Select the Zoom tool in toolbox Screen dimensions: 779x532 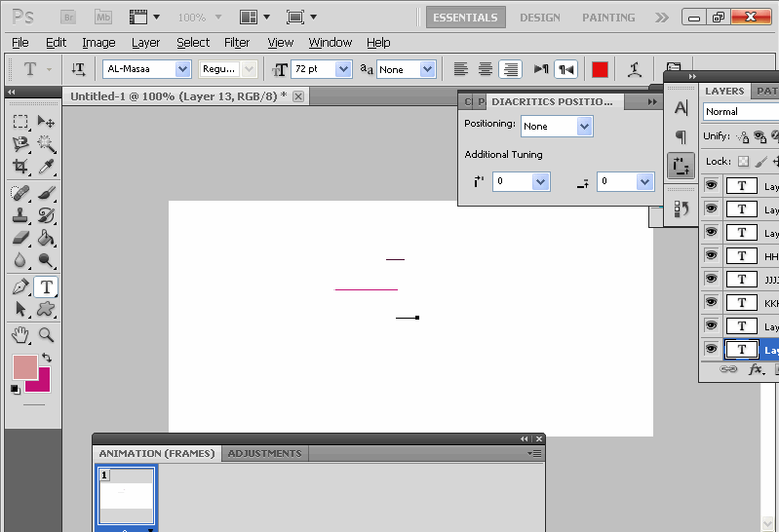46,335
